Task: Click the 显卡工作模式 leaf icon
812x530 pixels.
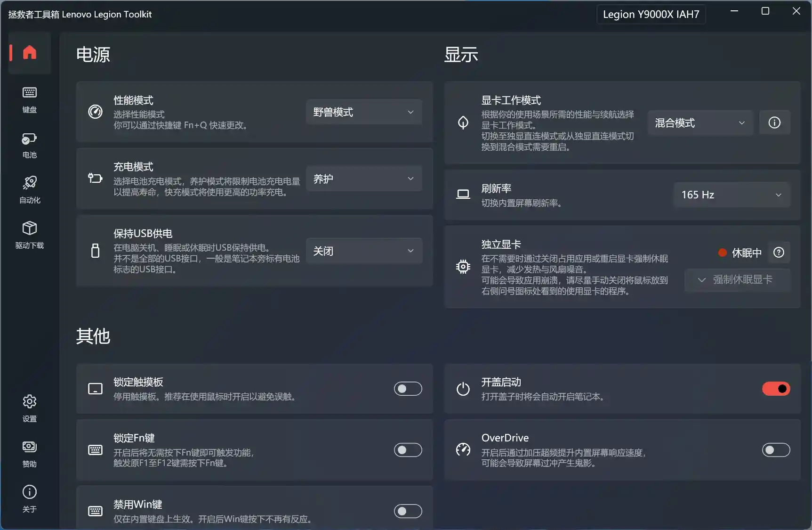Action: pyautogui.click(x=463, y=122)
